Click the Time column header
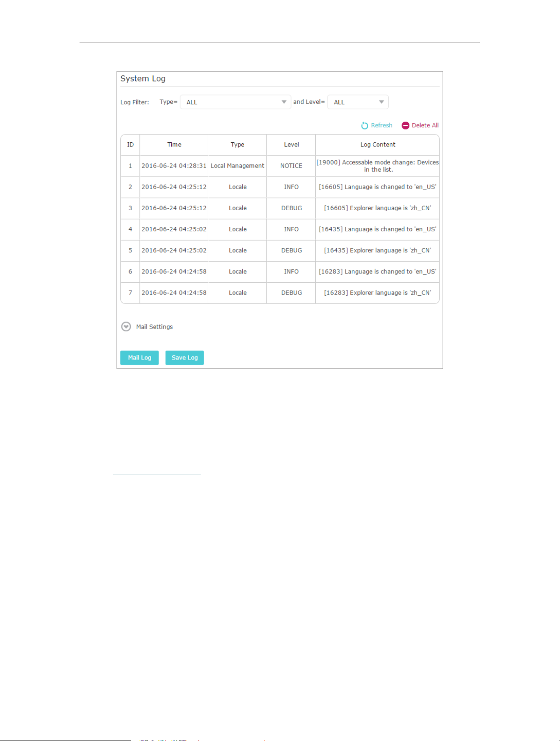 (174, 145)
